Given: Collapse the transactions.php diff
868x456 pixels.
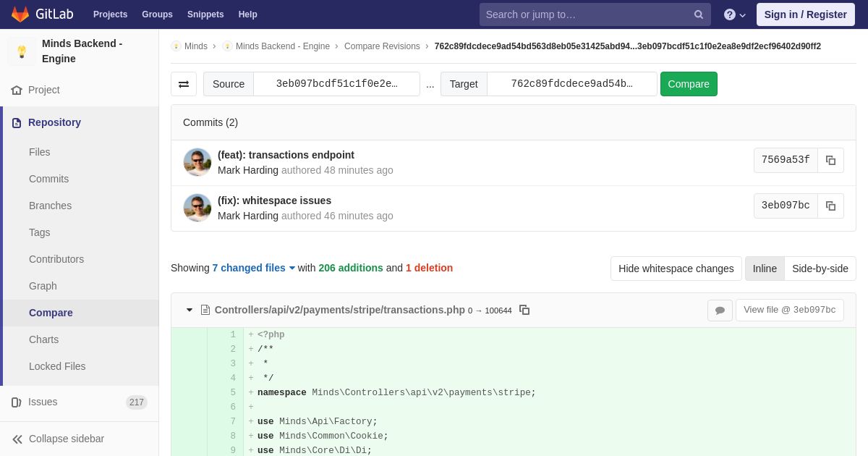Looking at the screenshot, I should click(x=190, y=310).
